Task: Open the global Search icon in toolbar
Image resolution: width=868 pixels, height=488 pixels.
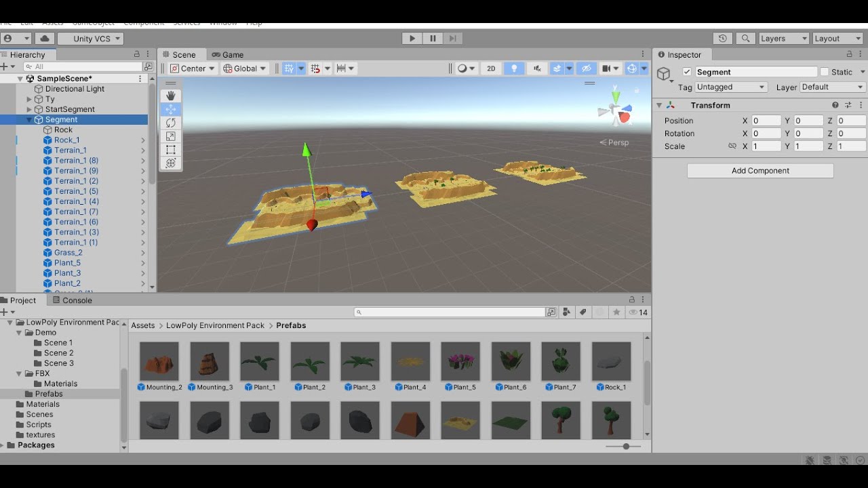Action: point(745,39)
